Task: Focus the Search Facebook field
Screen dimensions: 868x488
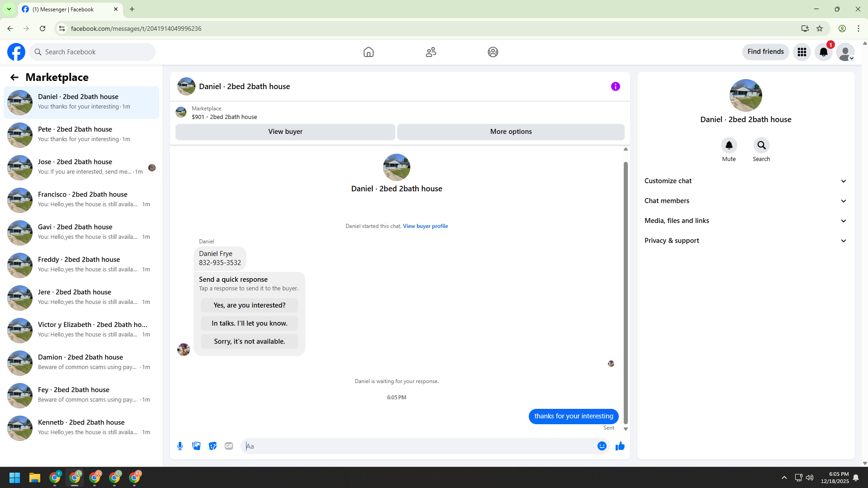Action: (x=92, y=52)
